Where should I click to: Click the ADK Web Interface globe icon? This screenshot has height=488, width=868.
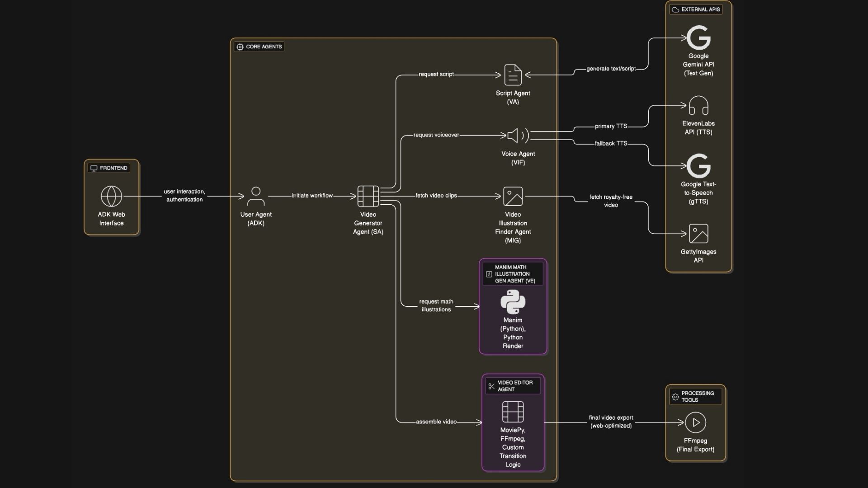(x=111, y=196)
